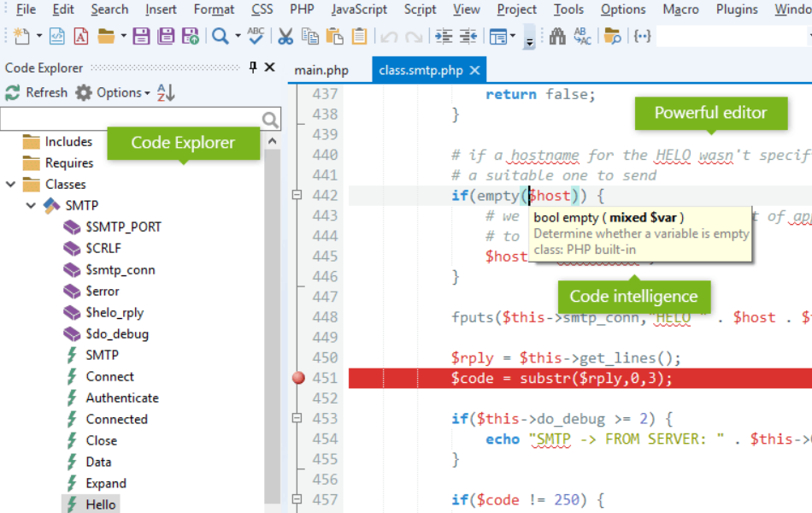
Task: Click the Code Explorer scrollbar up arrow
Action: [272, 141]
